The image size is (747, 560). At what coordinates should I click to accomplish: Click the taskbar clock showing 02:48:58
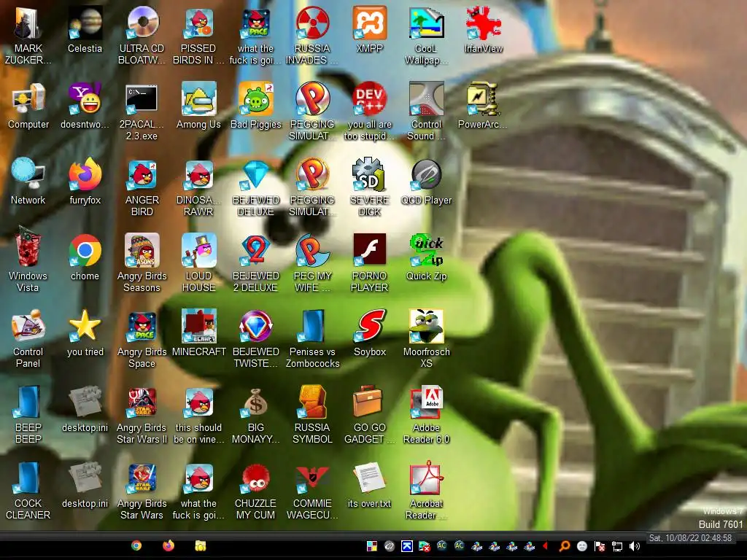click(690, 538)
